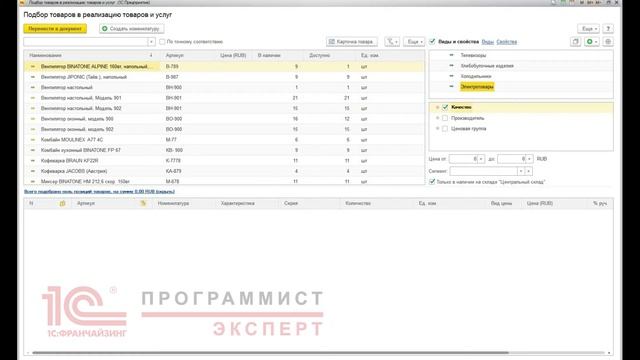Open the top-right 'Еще' menu

(x=589, y=29)
